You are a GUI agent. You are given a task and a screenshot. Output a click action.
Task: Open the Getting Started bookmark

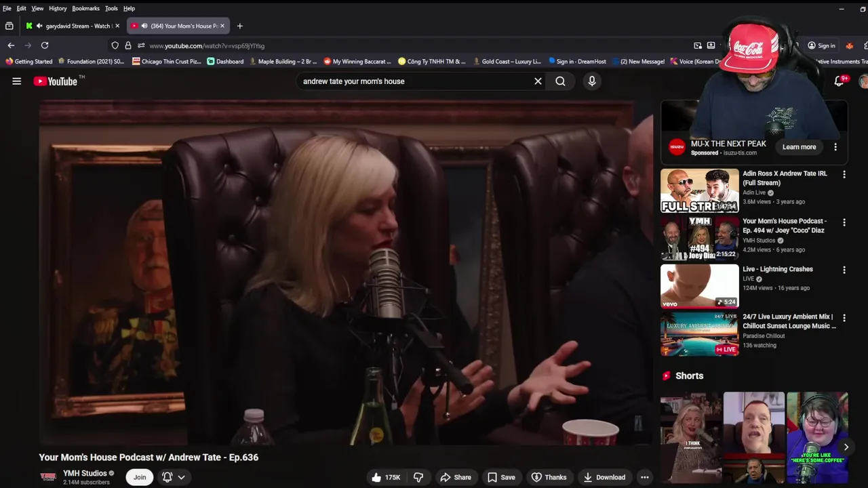[29, 62]
